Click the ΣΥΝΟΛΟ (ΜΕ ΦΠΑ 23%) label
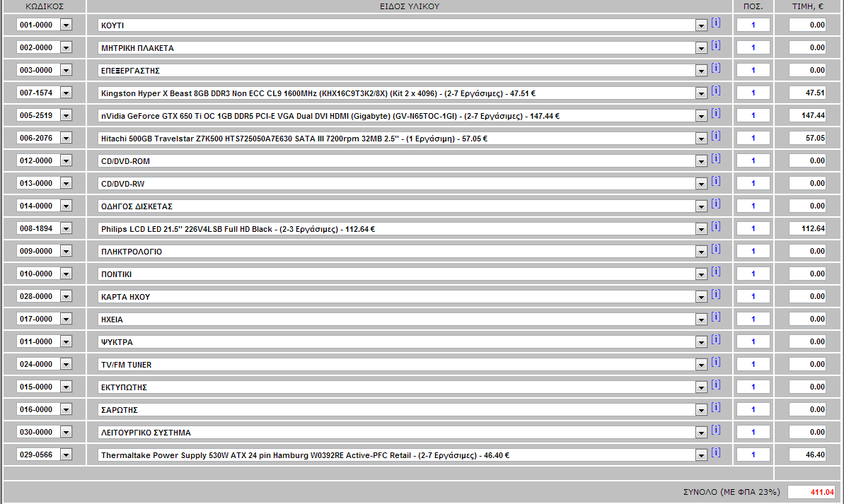The image size is (844, 504). 732,491
